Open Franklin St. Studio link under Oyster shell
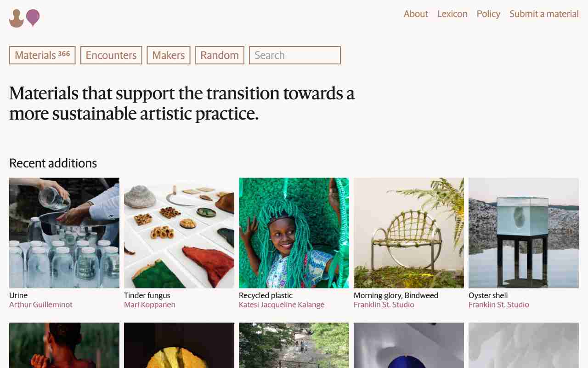 [x=498, y=305]
